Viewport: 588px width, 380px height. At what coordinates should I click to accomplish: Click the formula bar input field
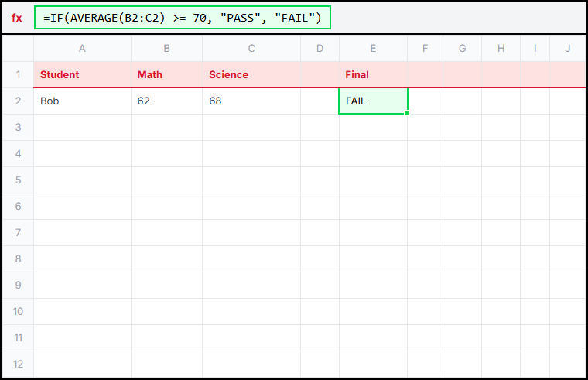183,18
